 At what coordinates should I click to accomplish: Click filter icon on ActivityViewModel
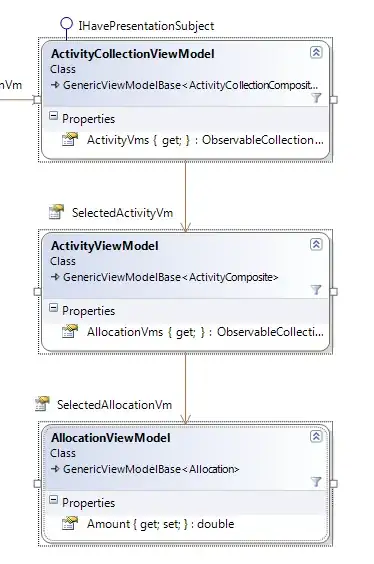316,290
